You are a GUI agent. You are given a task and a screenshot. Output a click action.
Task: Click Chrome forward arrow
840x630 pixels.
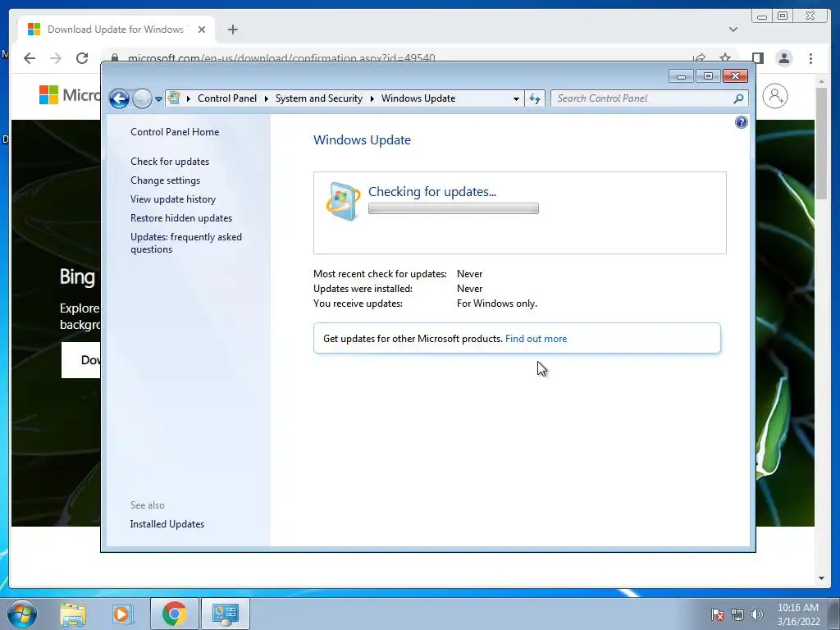click(x=56, y=58)
